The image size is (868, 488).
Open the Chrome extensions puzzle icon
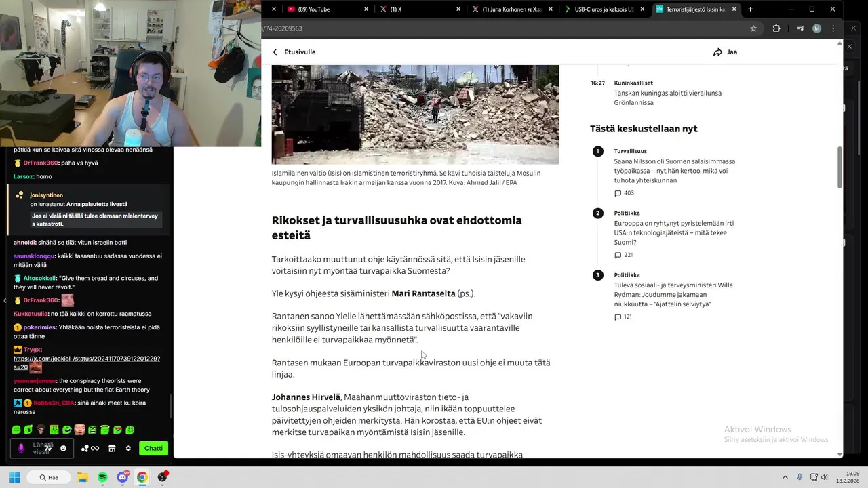point(776,28)
